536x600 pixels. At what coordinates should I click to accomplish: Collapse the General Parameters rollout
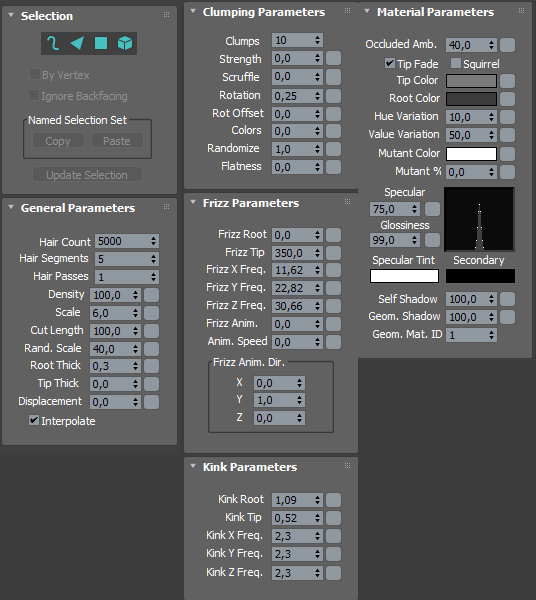(x=11, y=207)
